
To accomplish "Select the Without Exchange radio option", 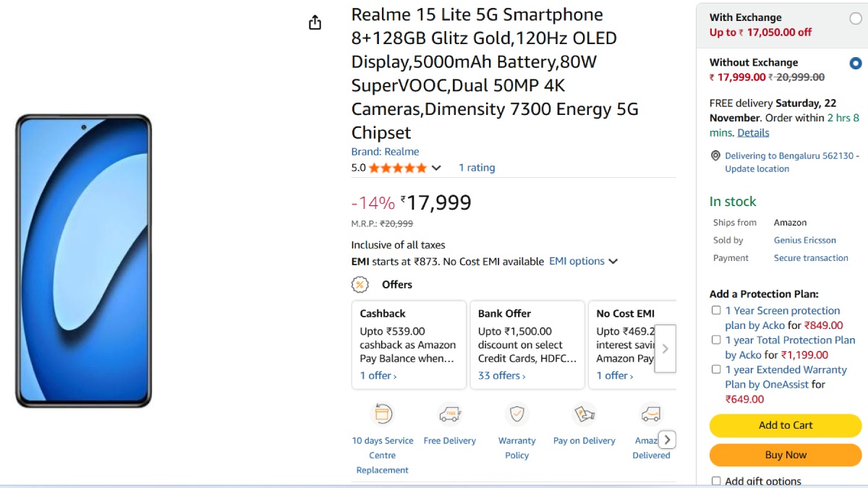I will 856,64.
